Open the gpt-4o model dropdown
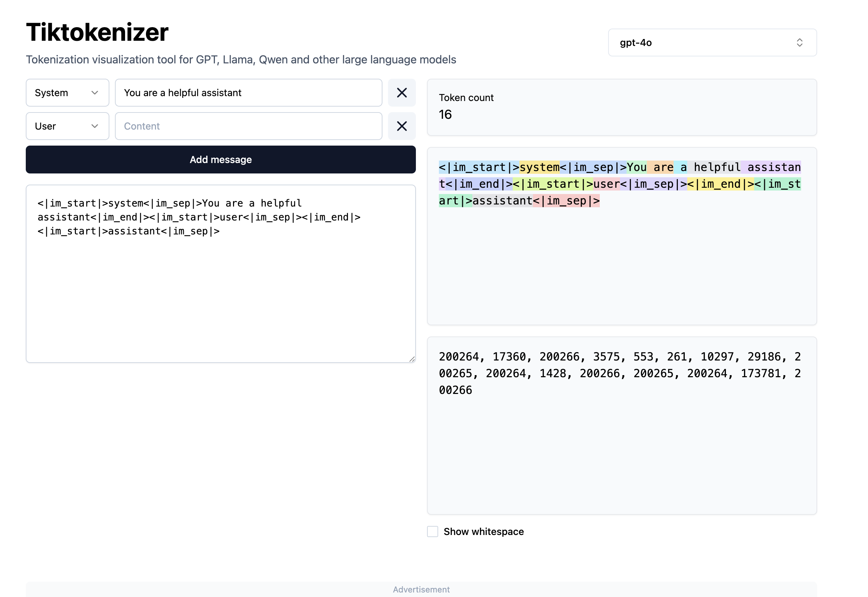868x597 pixels. [712, 42]
